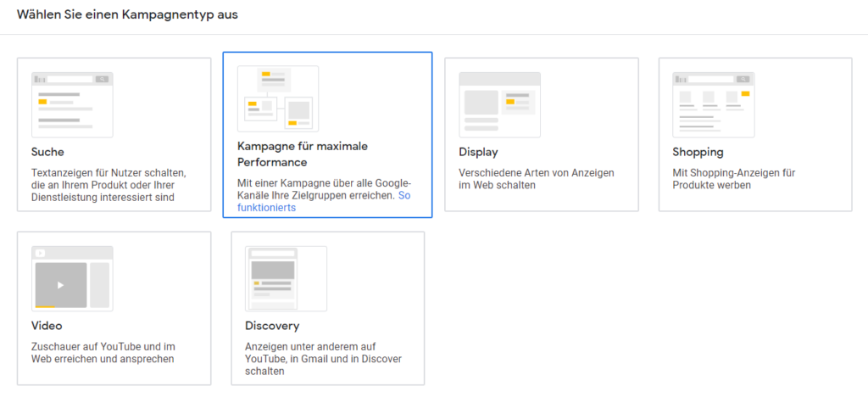Pick the Shopping campaign illustration
The width and height of the screenshot is (868, 403).
[714, 104]
